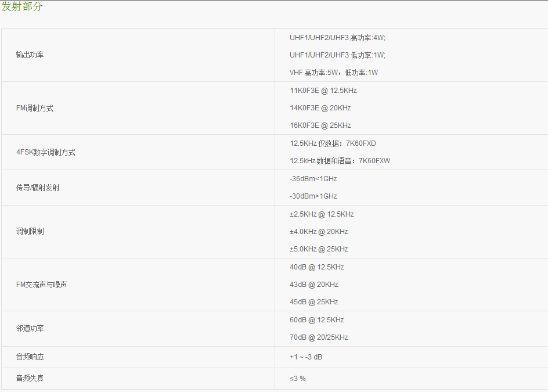
Task: Click the UHF1/UHF2/UHF3 高功率:4W value
Action: (x=337, y=38)
